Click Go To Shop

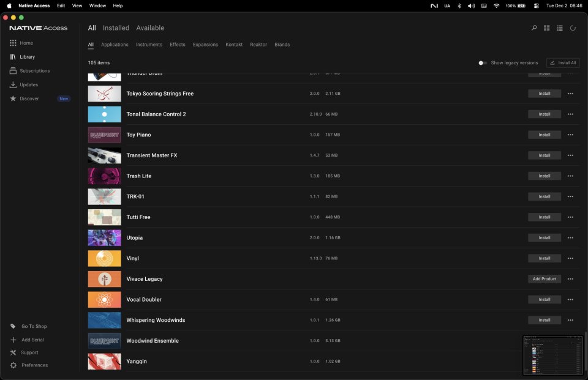tap(33, 326)
